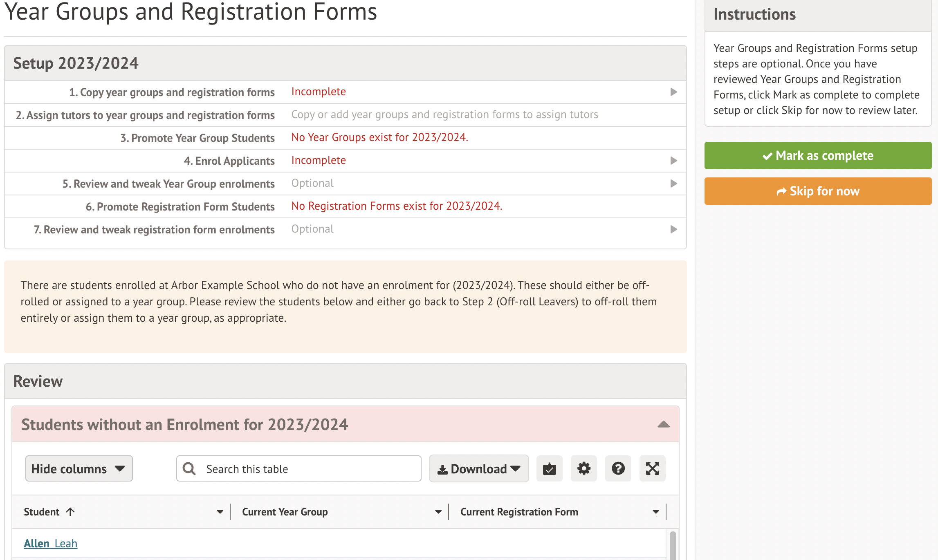Open step 1 Copy year groups arrow
The width and height of the screenshot is (938, 560).
(x=673, y=92)
